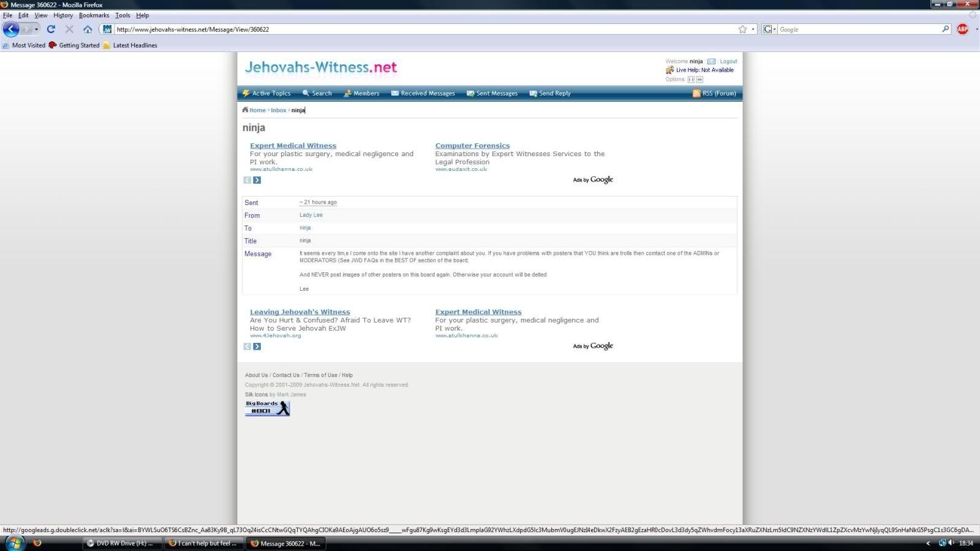Open the Getting Started bookmark
The image size is (980, 551).
74,45
